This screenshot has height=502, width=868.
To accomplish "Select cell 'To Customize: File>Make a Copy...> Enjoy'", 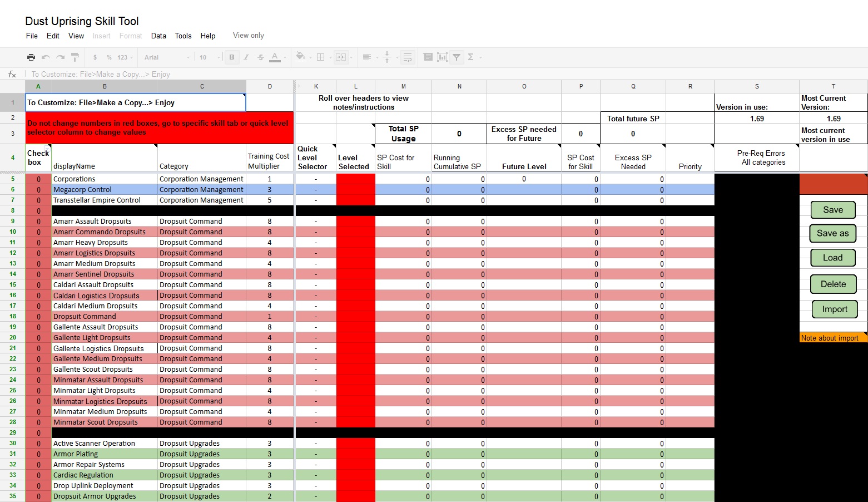I will pyautogui.click(x=136, y=102).
